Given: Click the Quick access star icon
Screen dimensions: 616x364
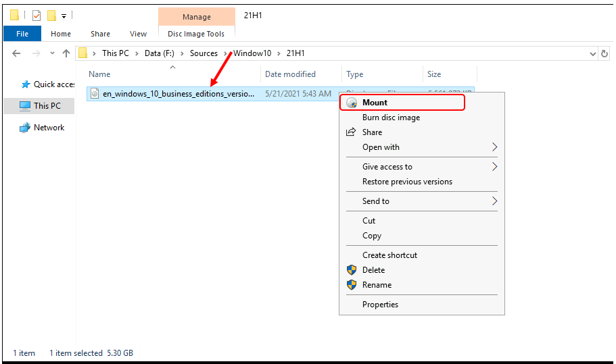Looking at the screenshot, I should [26, 84].
